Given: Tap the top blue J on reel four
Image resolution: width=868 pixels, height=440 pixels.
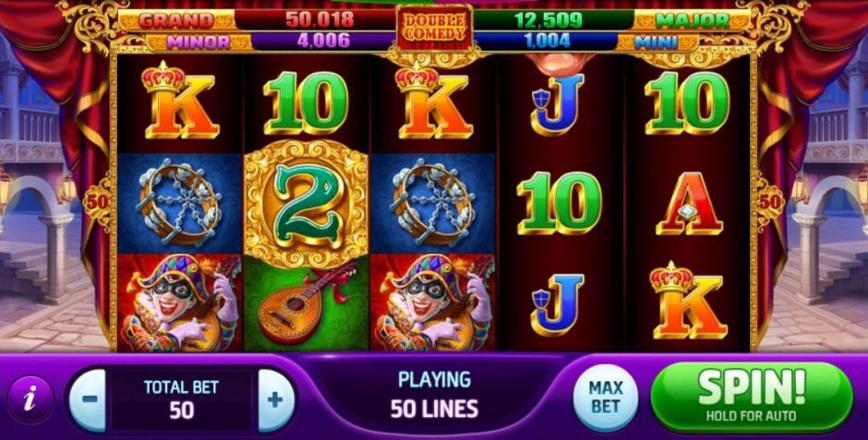Looking at the screenshot, I should (x=558, y=104).
